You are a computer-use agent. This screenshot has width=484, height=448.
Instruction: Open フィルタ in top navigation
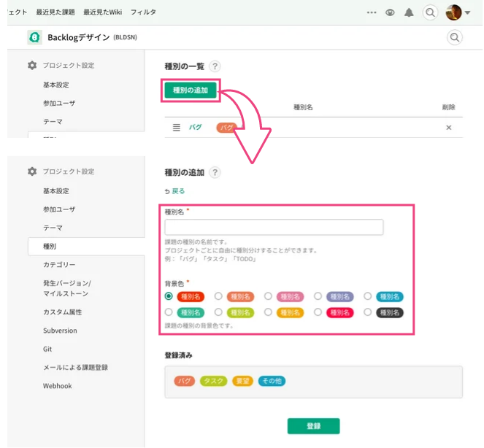[143, 12]
